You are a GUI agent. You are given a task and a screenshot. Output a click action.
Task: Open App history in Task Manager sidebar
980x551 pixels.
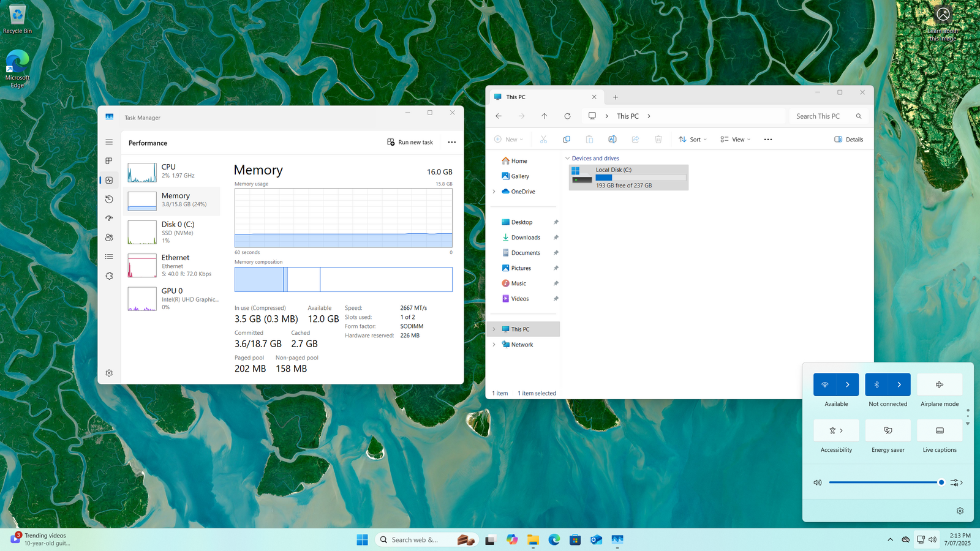coord(109,199)
